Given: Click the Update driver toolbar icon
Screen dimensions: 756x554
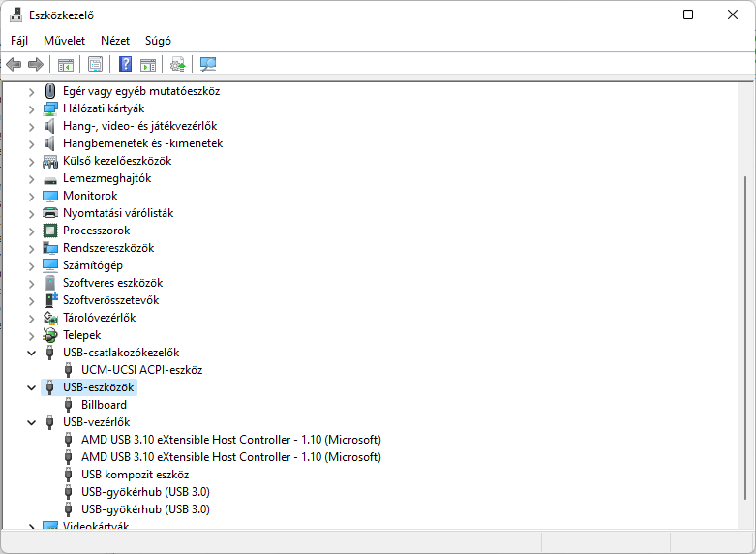Looking at the screenshot, I should (177, 64).
